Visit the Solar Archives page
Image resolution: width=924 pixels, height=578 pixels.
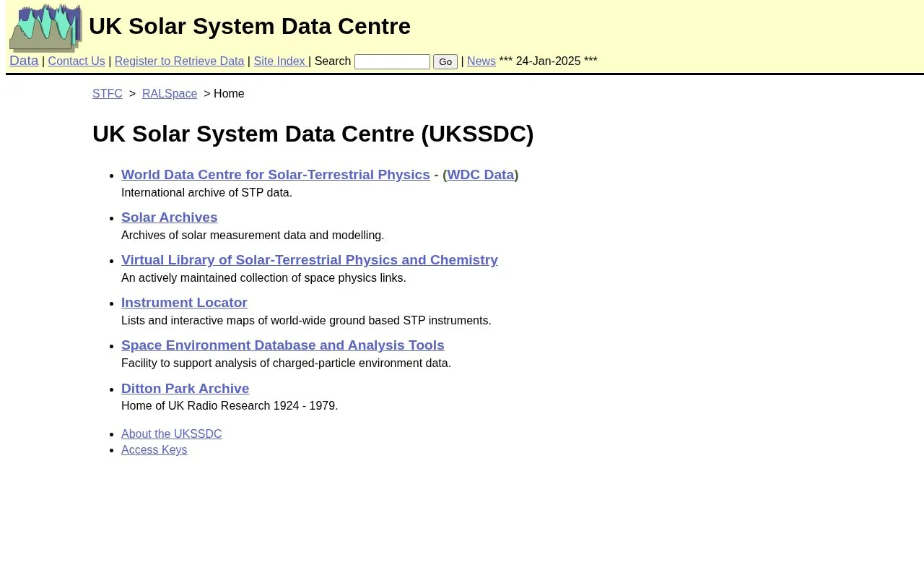click(x=170, y=217)
